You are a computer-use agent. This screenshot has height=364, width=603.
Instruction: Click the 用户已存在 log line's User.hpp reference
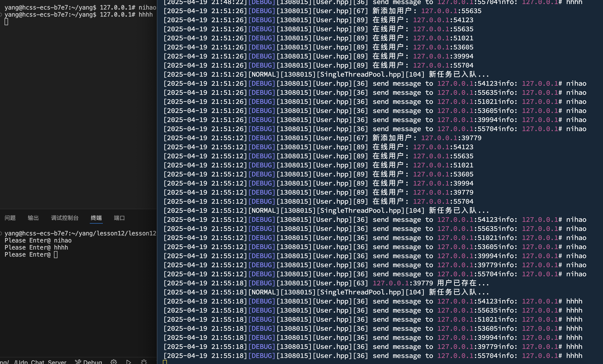pyautogui.click(x=332, y=283)
